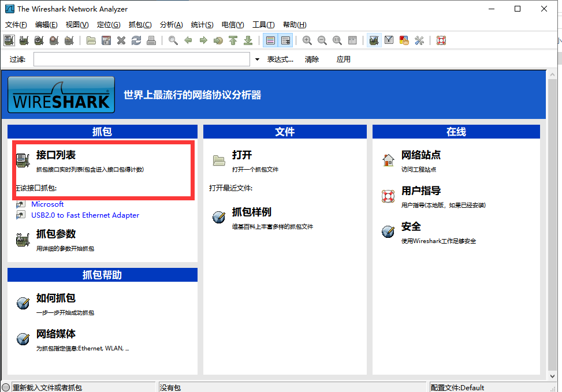The height and width of the screenshot is (392, 562).
Task: Click the expert info circle in status bar
Action: [x=6, y=387]
